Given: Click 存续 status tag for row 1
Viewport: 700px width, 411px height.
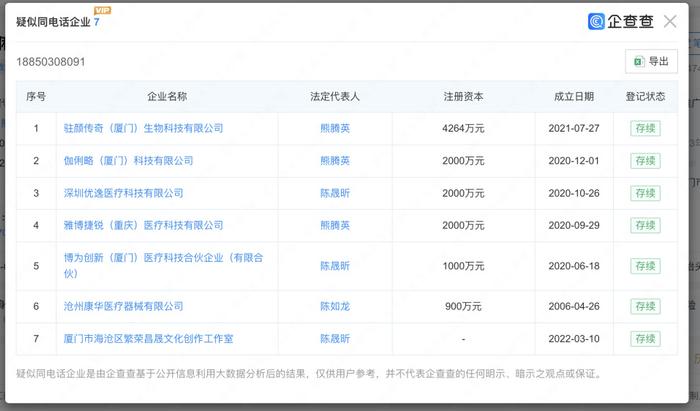Looking at the screenshot, I should [x=646, y=129].
